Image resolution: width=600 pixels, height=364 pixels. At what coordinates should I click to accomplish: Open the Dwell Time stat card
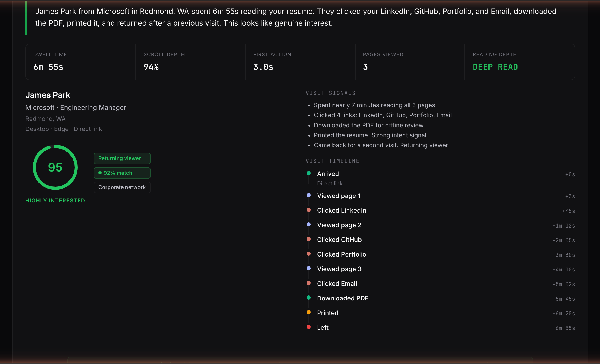(x=80, y=62)
